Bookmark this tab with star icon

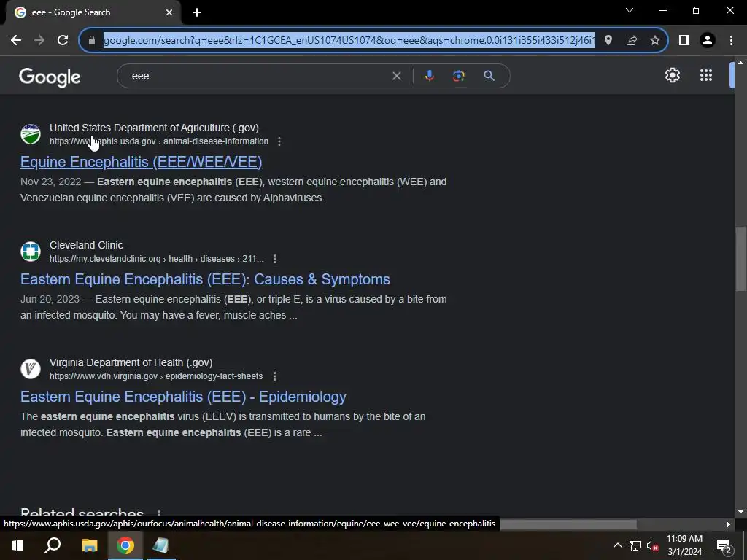(655, 41)
